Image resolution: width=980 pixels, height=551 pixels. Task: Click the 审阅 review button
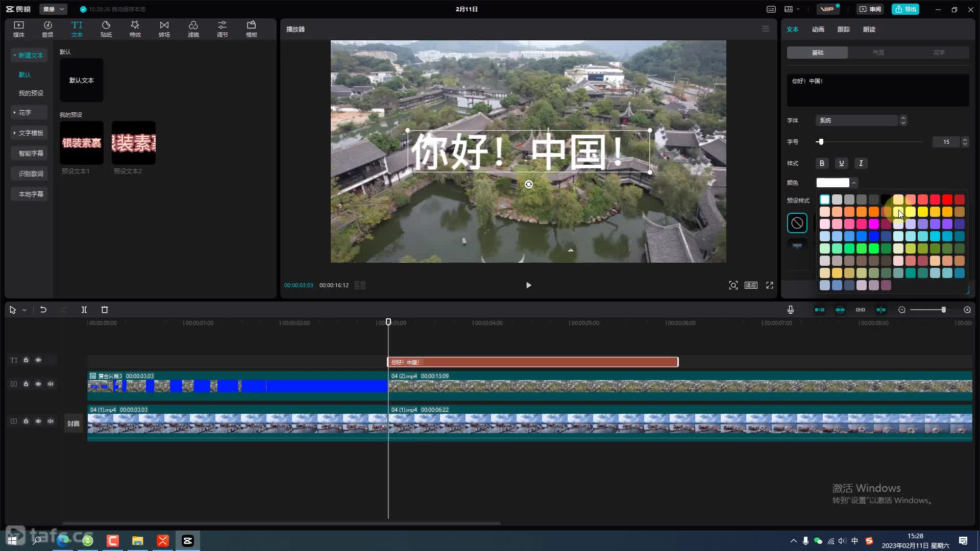(870, 9)
